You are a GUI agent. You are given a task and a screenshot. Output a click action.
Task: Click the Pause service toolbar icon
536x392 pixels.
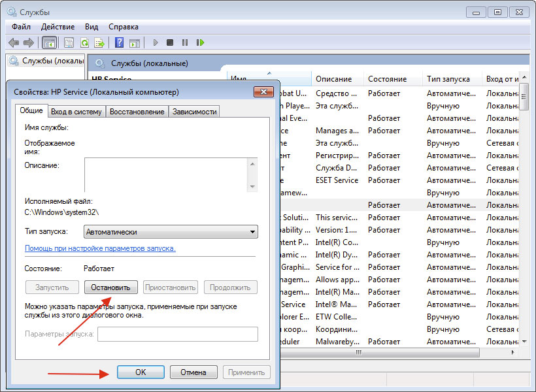tap(185, 42)
